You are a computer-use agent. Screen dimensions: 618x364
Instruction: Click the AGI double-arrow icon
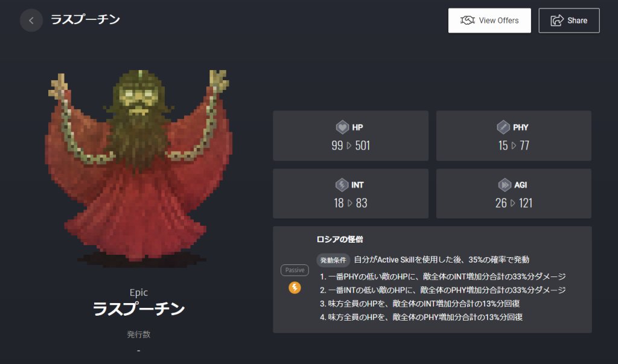505,185
